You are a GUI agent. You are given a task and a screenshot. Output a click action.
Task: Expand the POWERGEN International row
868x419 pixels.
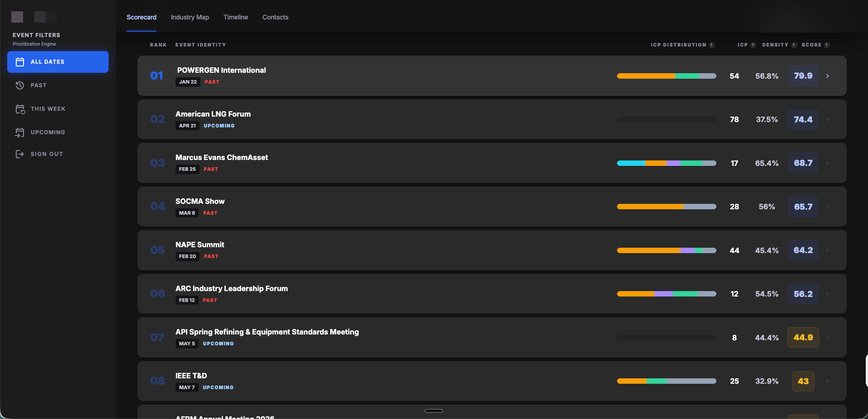coord(828,76)
